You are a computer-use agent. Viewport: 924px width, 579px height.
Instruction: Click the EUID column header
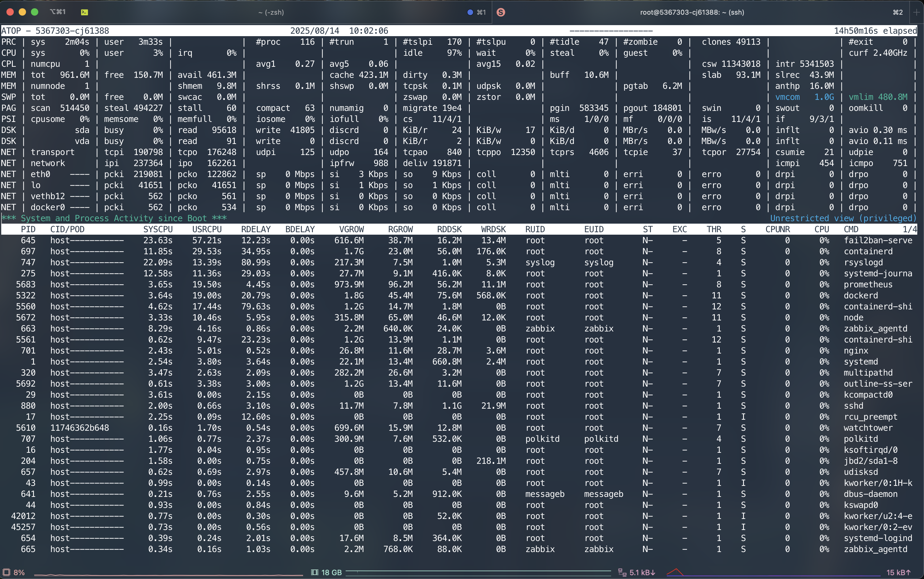(x=594, y=229)
